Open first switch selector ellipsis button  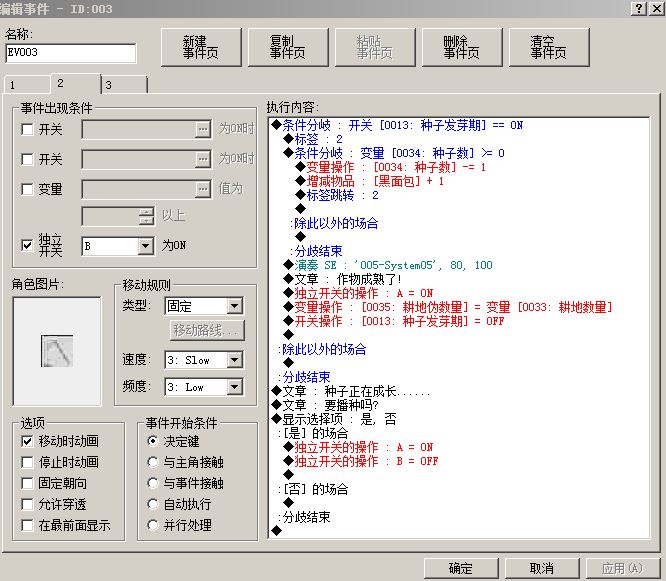coord(203,129)
